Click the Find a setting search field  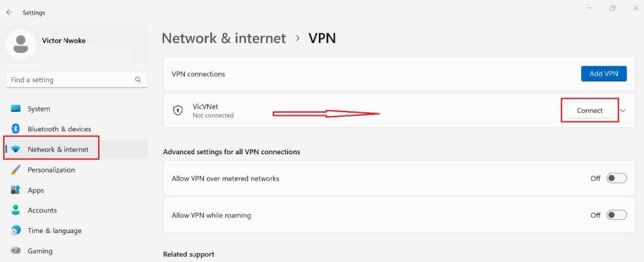point(69,80)
